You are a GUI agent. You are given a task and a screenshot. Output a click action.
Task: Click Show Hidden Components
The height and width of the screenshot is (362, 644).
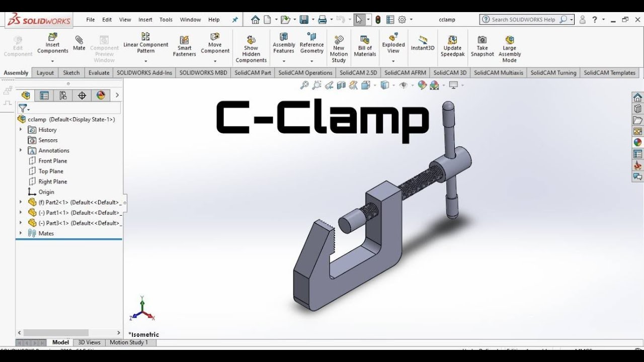point(251,49)
